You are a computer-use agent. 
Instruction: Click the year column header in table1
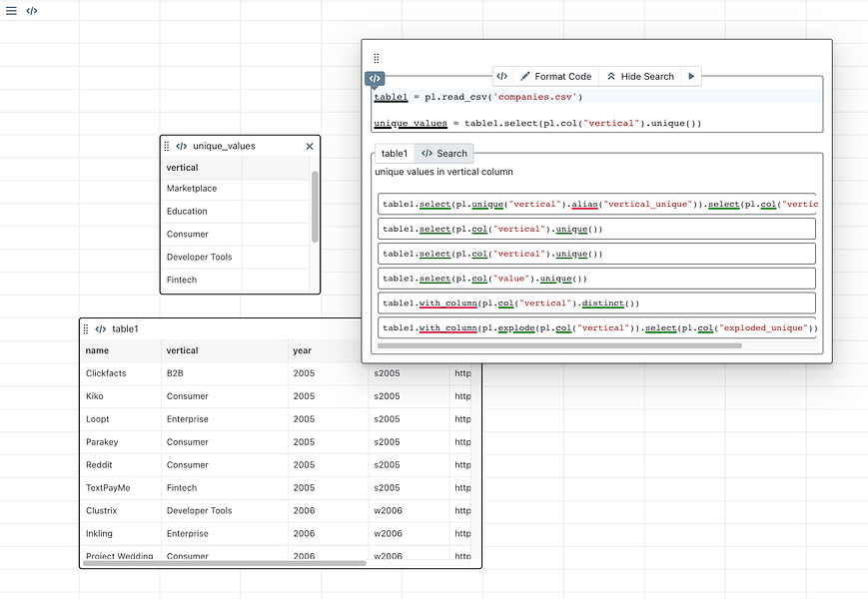click(x=329, y=350)
